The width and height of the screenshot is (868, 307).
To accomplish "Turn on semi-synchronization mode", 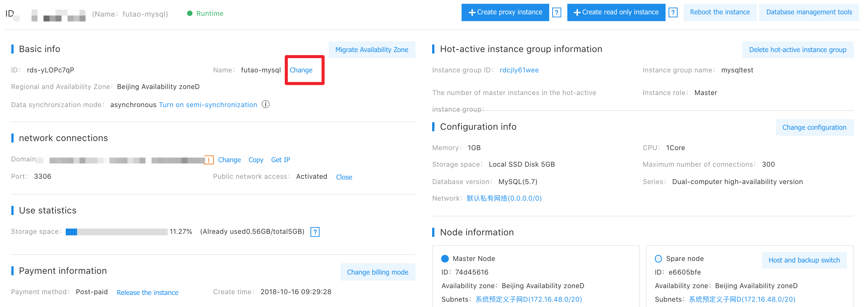I will [208, 105].
